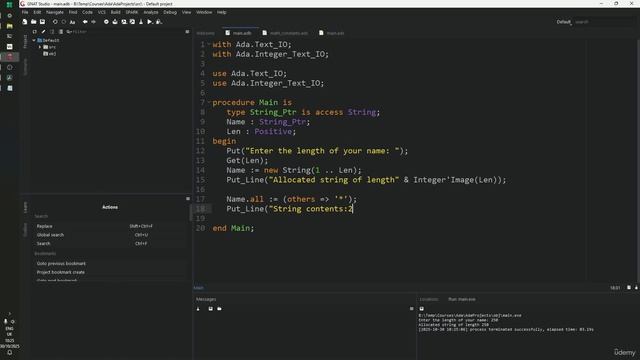Switch to the Run: main.exe tab
Image resolution: width=640 pixels, height=360 pixels.
click(x=462, y=299)
